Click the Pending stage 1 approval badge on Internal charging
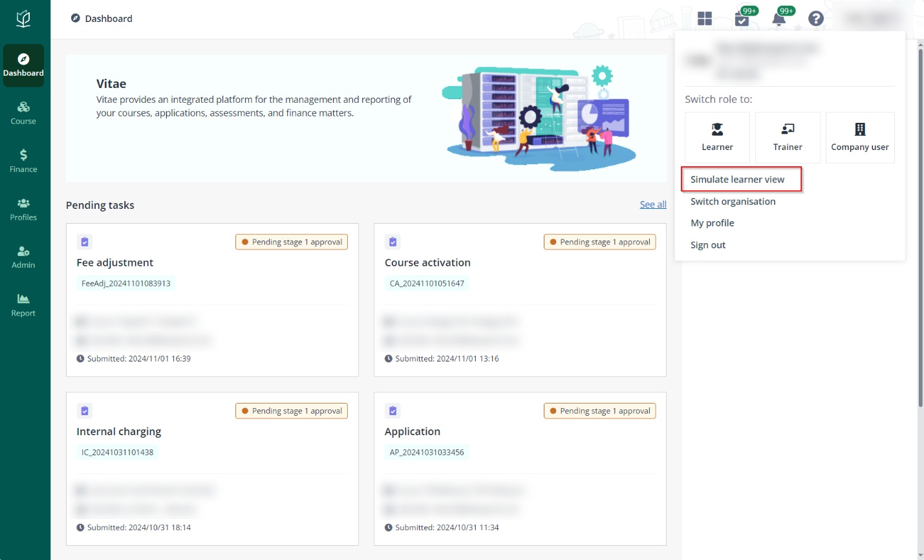The height and width of the screenshot is (560, 924). pos(292,411)
